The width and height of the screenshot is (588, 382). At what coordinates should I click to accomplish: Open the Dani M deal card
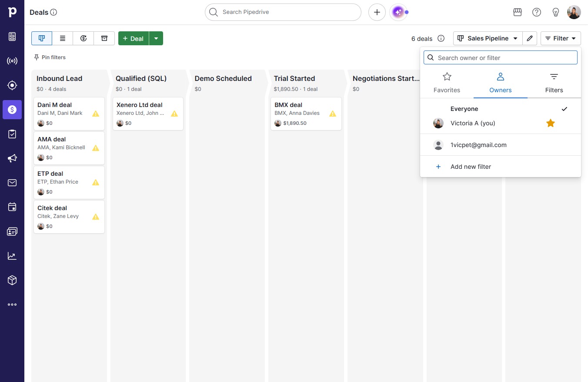pyautogui.click(x=69, y=114)
